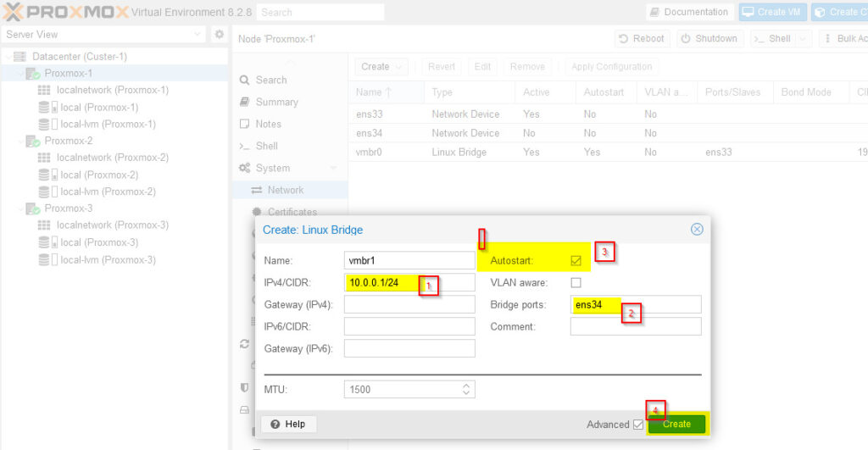Screen dimensions: 868x450
Task: Click the Search magnifier icon in node menu
Action: pyautogui.click(x=244, y=81)
